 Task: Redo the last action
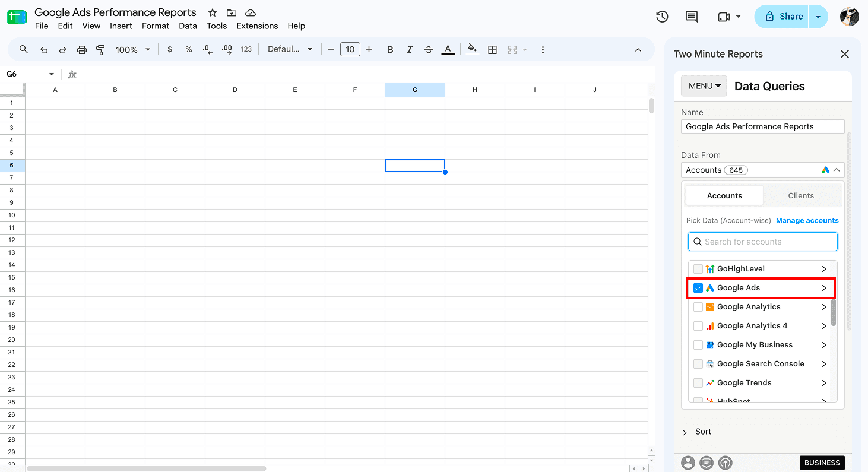click(x=62, y=50)
